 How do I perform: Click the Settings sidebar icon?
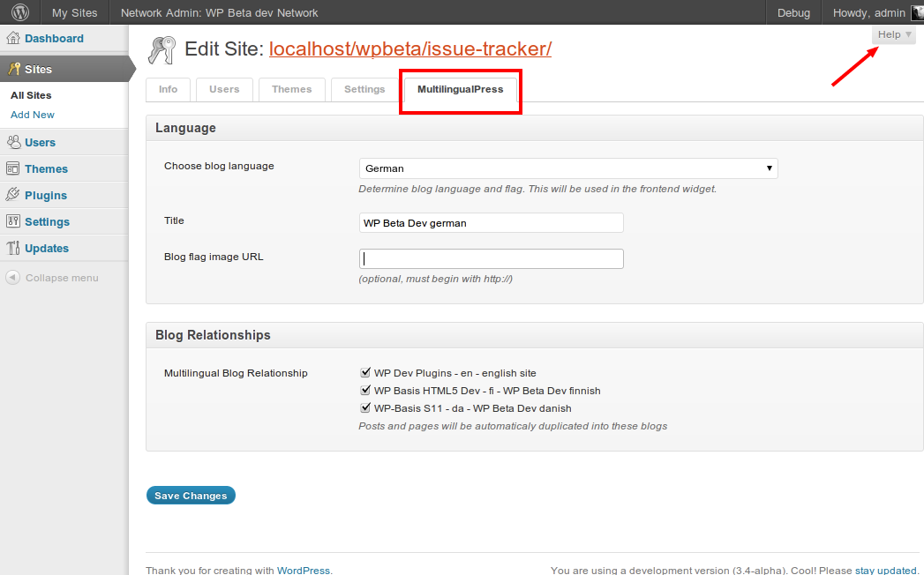click(13, 221)
